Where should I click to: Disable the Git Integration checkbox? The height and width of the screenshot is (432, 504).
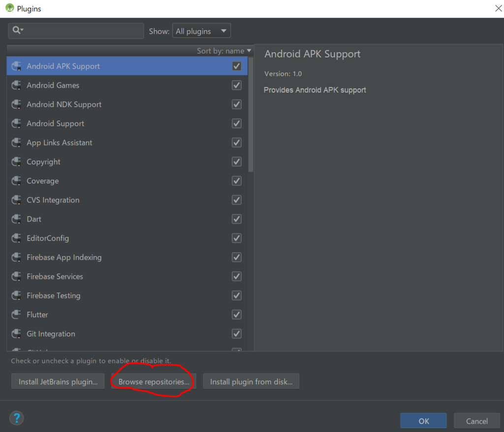(237, 334)
